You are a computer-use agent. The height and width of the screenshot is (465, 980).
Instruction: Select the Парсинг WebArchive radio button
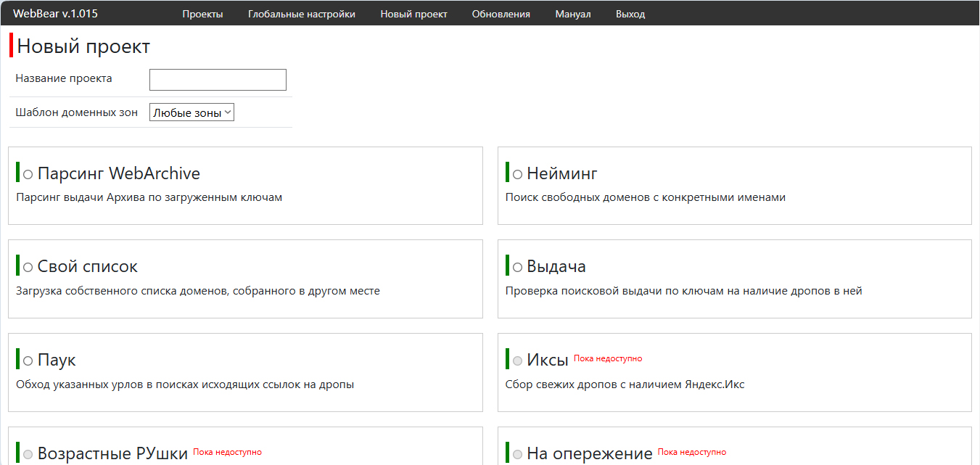click(28, 175)
